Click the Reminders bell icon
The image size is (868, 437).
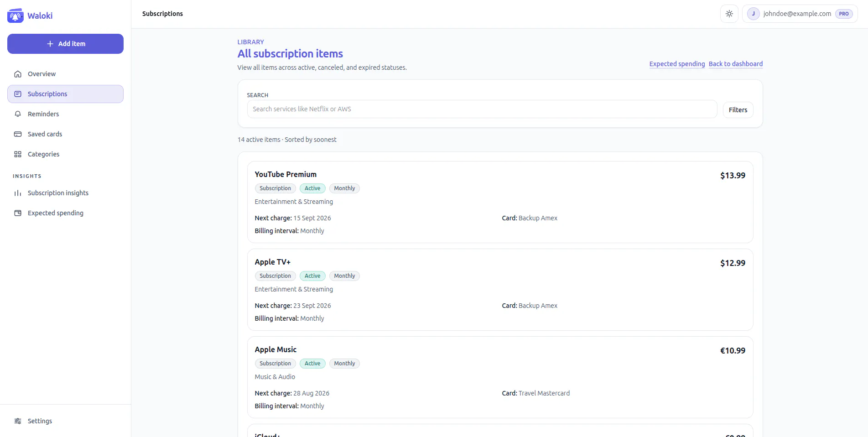[18, 114]
